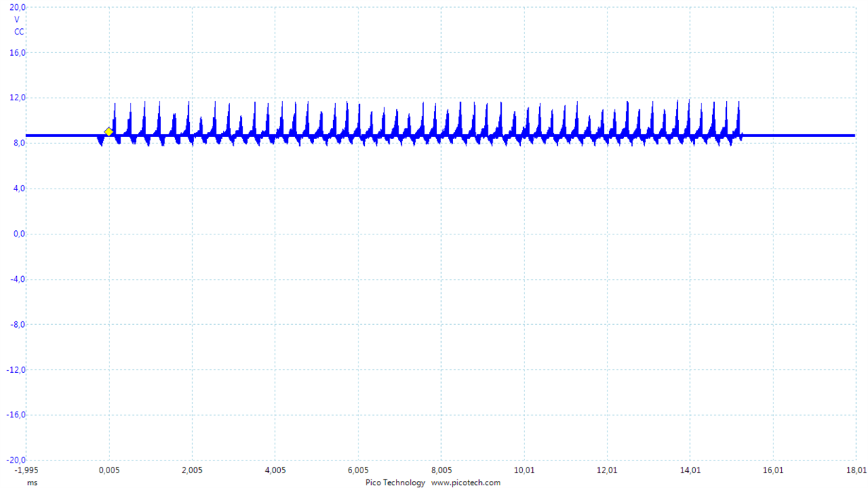Click the -20,0 voltage axis label
The image size is (868, 488).
pyautogui.click(x=16, y=460)
